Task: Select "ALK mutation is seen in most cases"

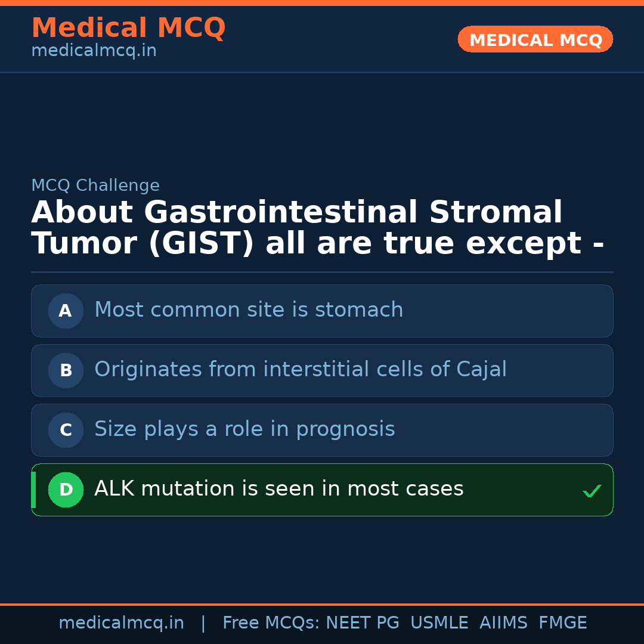Action: [278, 489]
